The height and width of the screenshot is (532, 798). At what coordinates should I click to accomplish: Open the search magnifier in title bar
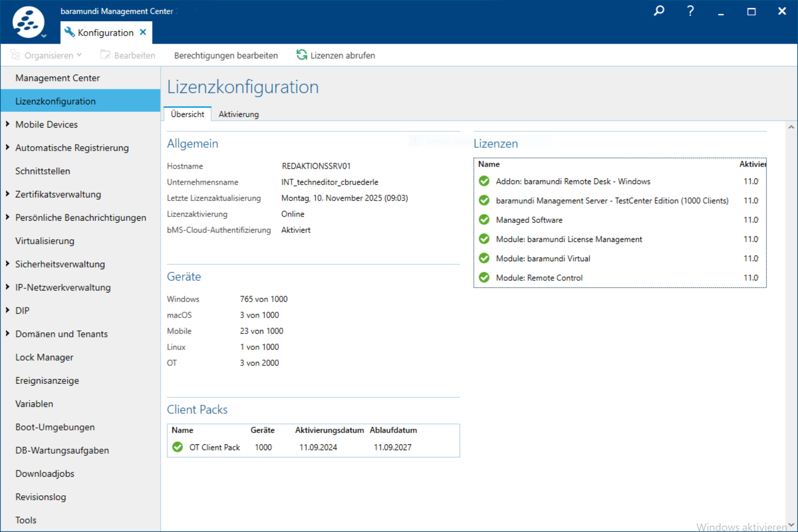point(659,11)
